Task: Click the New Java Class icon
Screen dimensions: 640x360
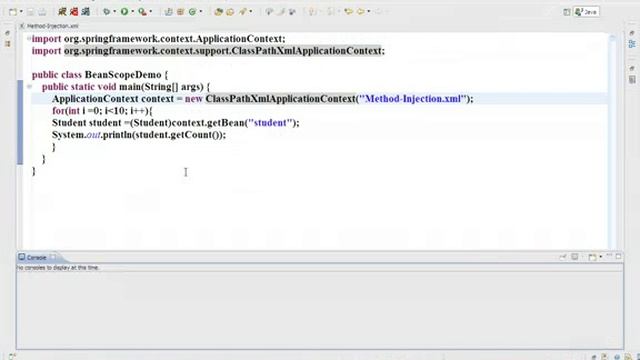Action: pos(192,12)
